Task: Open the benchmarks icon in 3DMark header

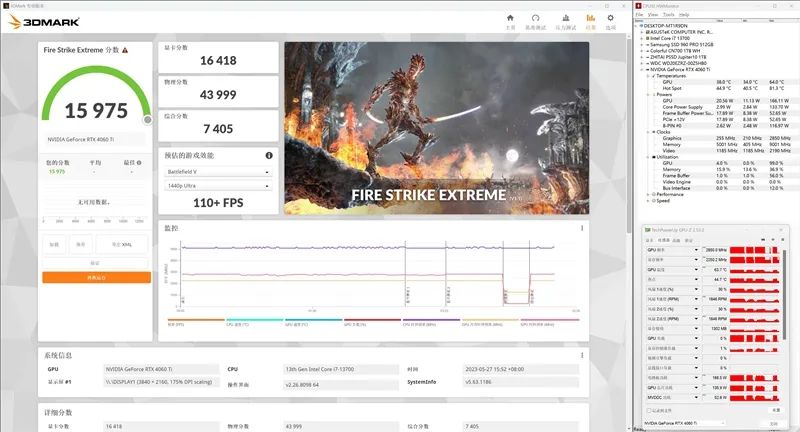Action: 535,18
